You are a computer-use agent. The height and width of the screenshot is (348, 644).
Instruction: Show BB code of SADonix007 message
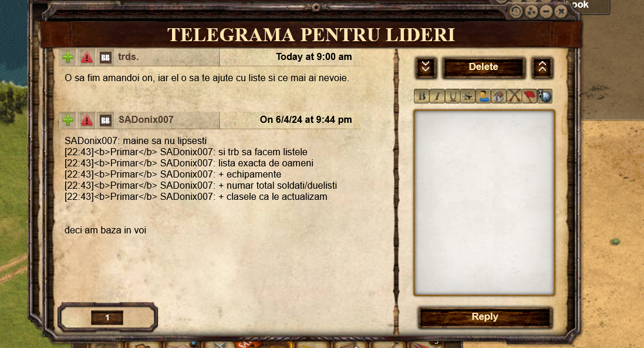[106, 120]
